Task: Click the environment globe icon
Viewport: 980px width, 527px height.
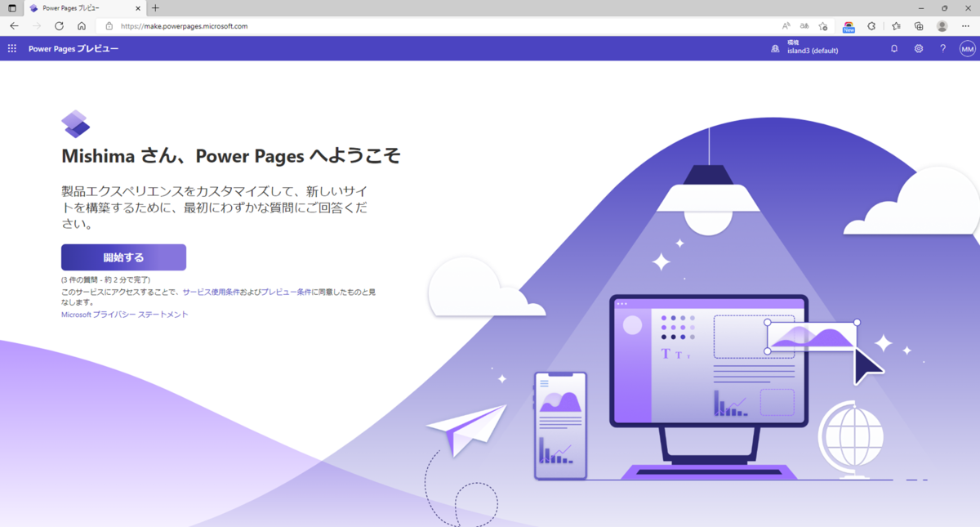Action: pyautogui.click(x=776, y=49)
